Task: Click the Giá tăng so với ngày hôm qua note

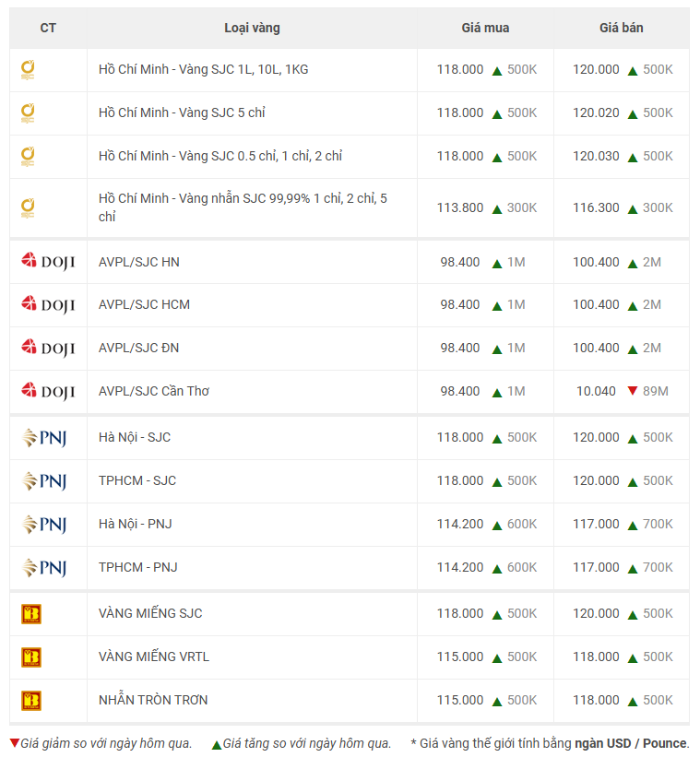Action: pyautogui.click(x=307, y=743)
